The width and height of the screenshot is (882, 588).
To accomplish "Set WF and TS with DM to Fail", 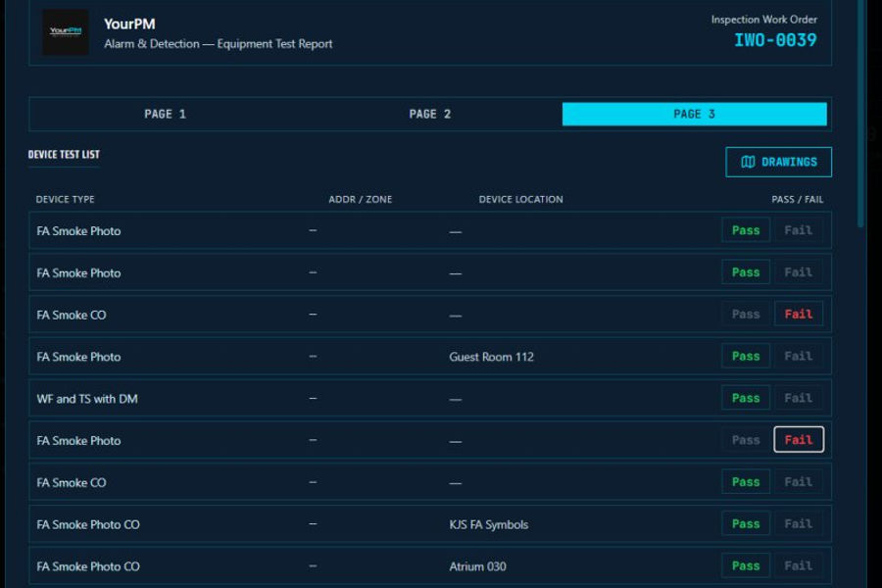I will click(798, 399).
